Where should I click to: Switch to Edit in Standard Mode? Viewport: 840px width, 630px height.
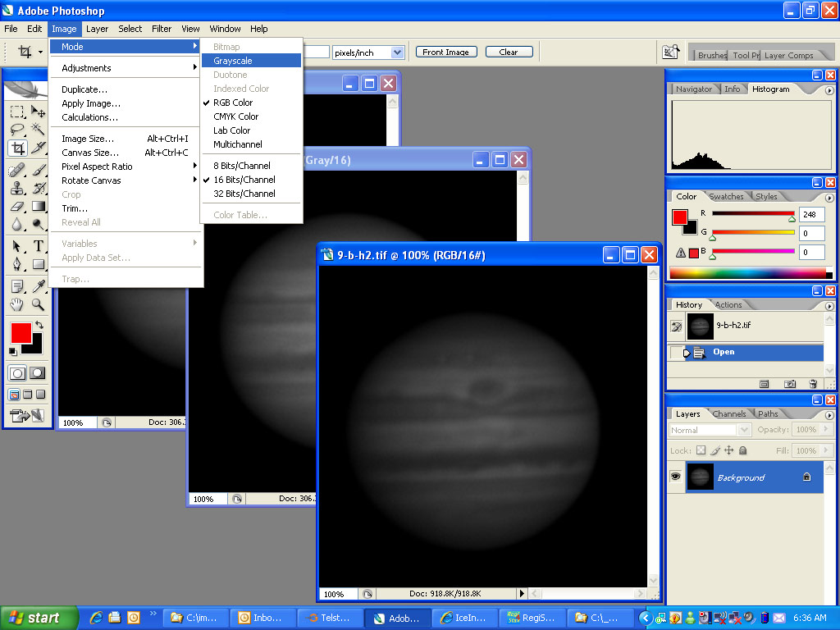point(17,373)
